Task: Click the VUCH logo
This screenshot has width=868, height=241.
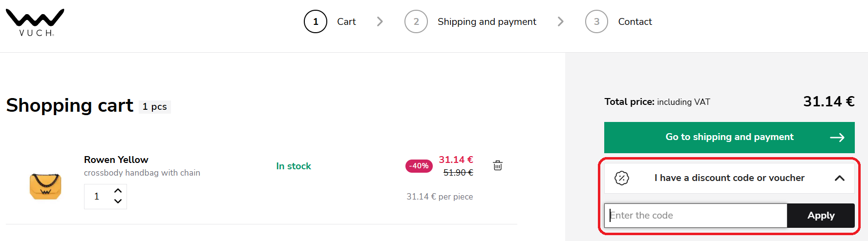Action: tap(35, 22)
